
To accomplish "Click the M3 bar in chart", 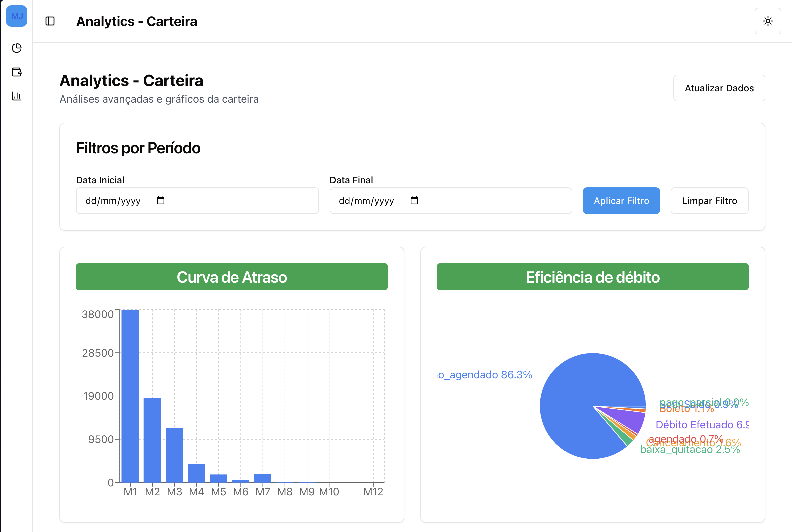I will tap(174, 455).
